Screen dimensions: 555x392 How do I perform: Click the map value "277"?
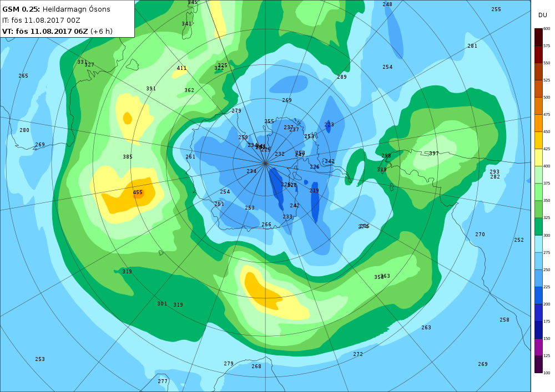pos(163,381)
